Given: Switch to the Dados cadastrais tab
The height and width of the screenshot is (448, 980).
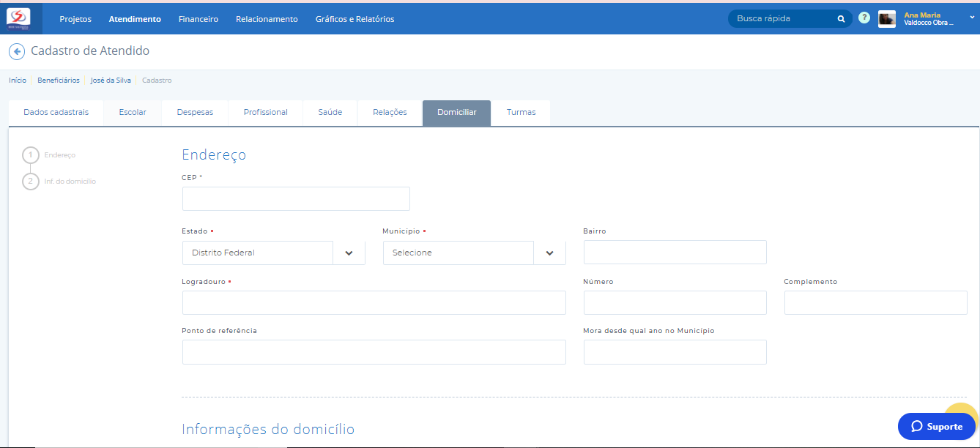Looking at the screenshot, I should 56,113.
